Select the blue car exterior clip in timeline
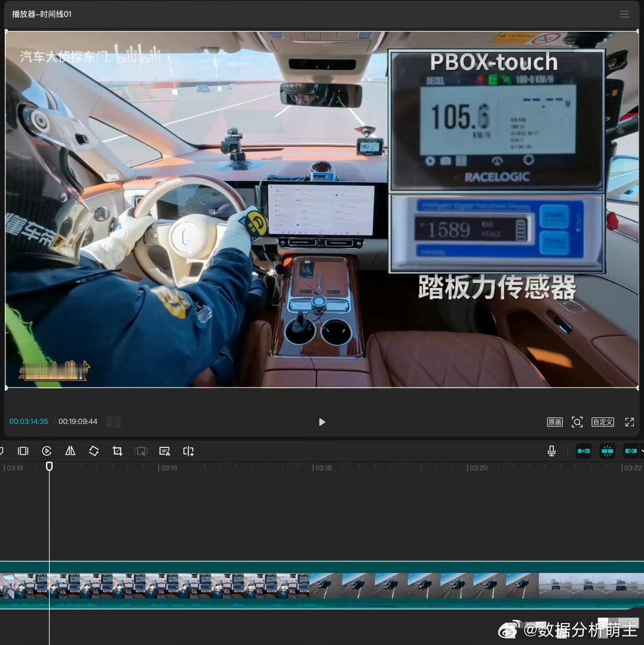The width and height of the screenshot is (644, 645). click(x=424, y=585)
